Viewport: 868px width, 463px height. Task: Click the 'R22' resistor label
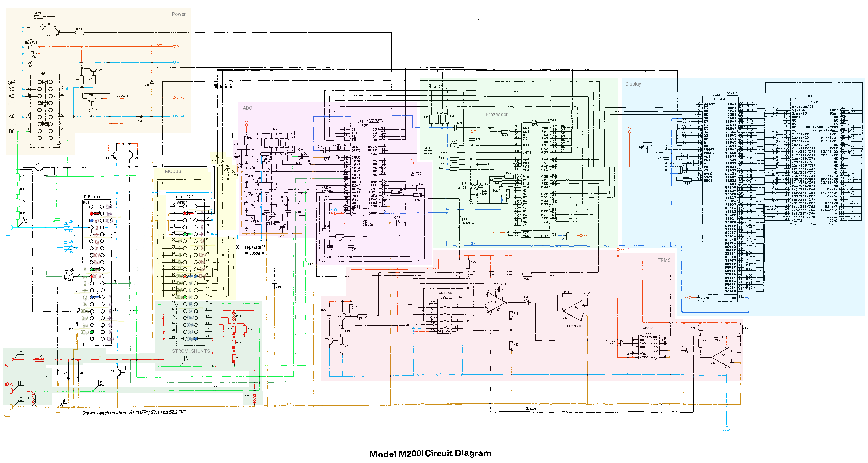click(x=310, y=264)
